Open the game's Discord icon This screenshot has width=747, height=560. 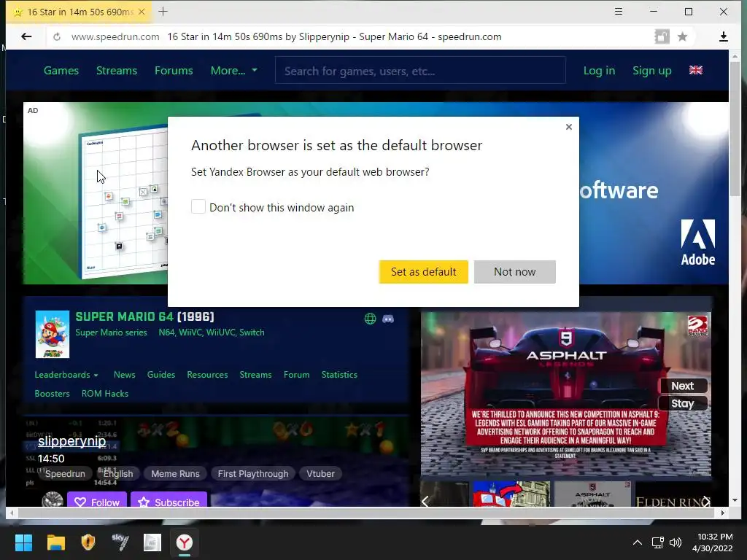388,319
